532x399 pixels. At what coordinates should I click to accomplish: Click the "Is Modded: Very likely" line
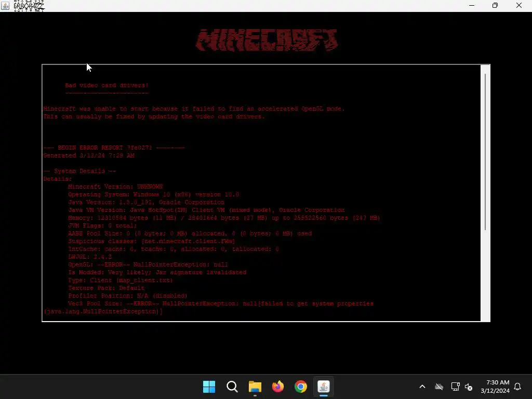(157, 272)
